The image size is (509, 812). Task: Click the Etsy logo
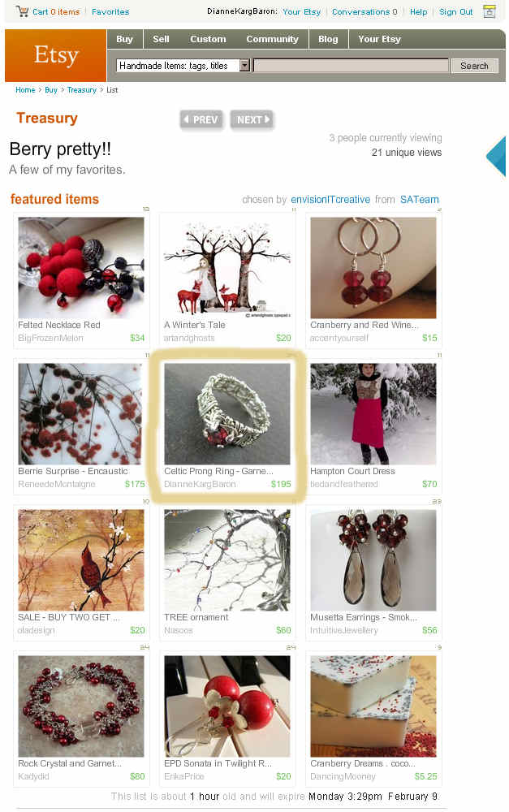click(x=56, y=55)
